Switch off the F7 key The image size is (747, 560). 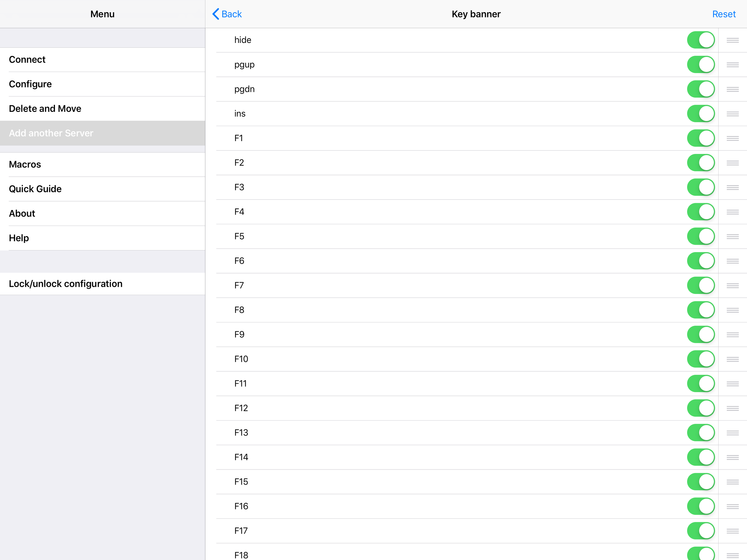[x=701, y=285]
